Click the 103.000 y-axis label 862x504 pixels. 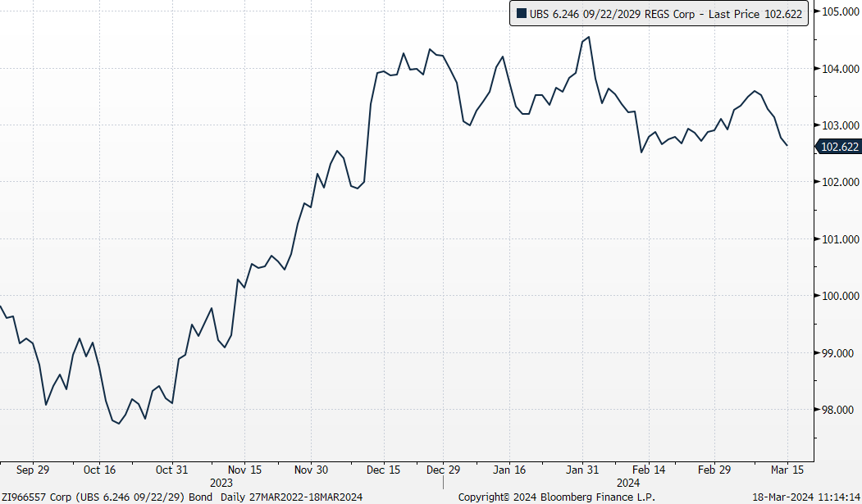[840, 125]
